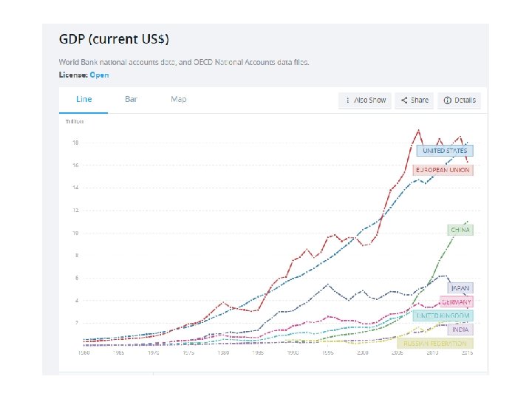Open the Details button
Viewport: 532px width, 399px height.
(460, 100)
